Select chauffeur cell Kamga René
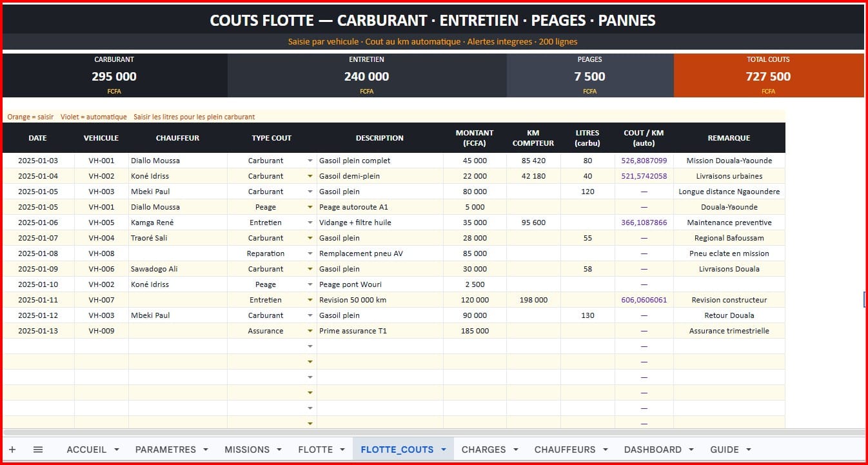Viewport: 868px width, 465px height. pos(178,223)
